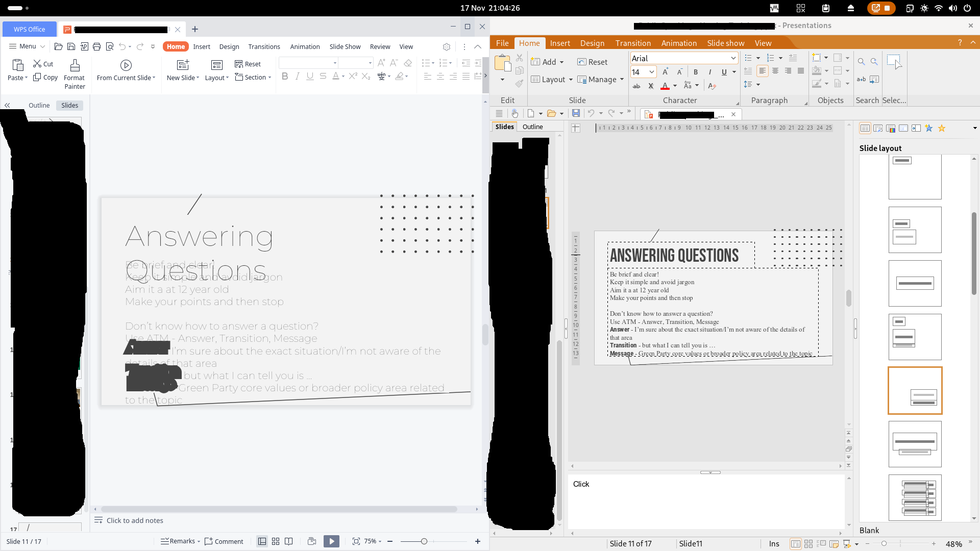Open the WPS Review tab
This screenshot has height=551, width=980.
pos(380,46)
